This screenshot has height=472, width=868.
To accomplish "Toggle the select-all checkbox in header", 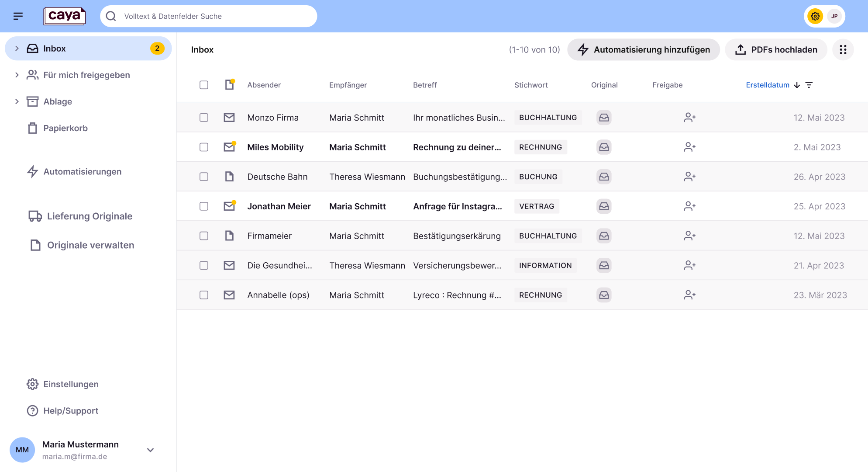I will (x=204, y=85).
